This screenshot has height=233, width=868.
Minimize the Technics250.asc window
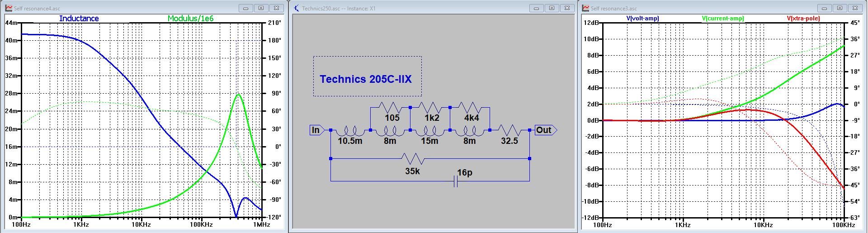536,8
